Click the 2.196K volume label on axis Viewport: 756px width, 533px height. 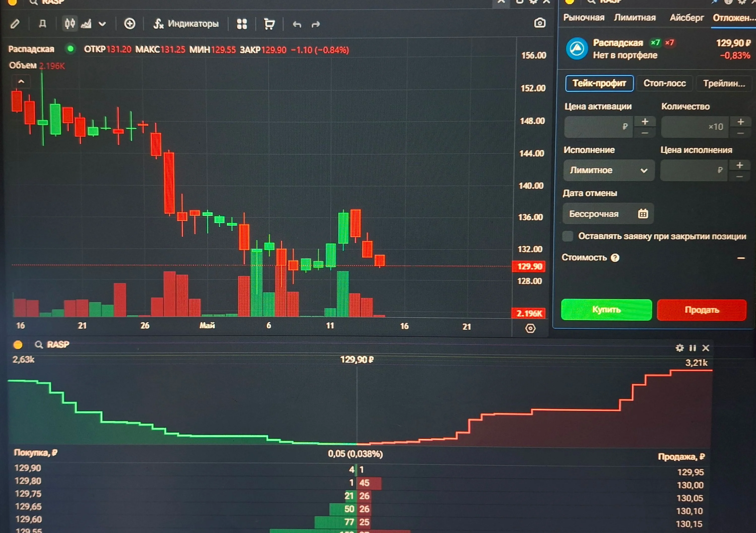[x=528, y=313]
